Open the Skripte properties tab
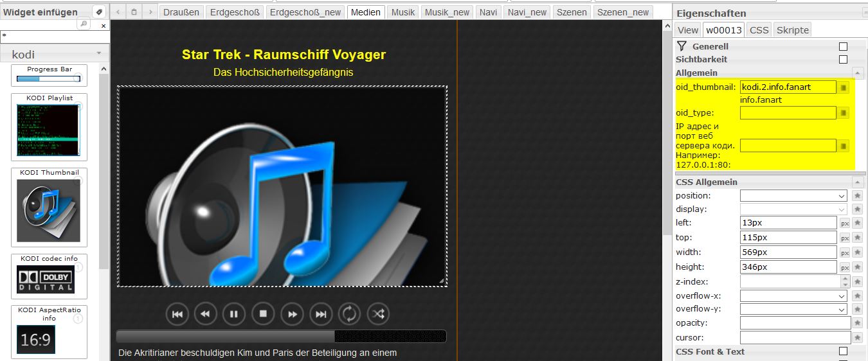Viewport: 868px width, 361px height. tap(792, 30)
